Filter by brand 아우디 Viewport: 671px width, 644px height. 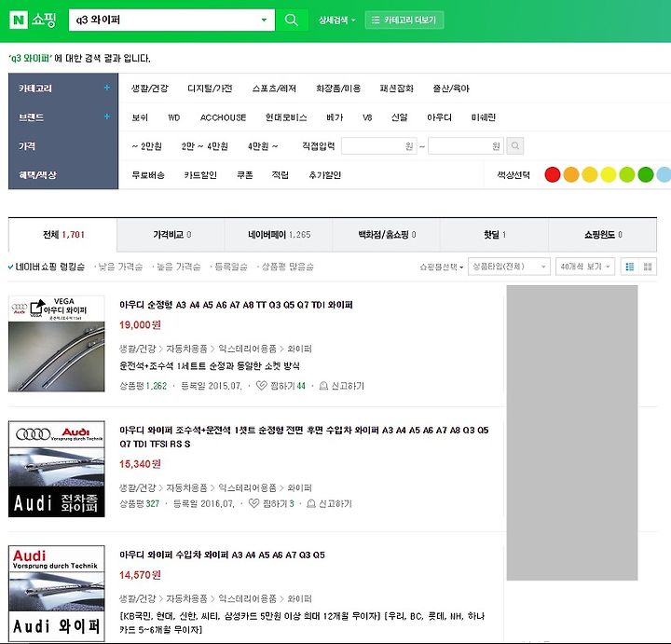point(439,117)
